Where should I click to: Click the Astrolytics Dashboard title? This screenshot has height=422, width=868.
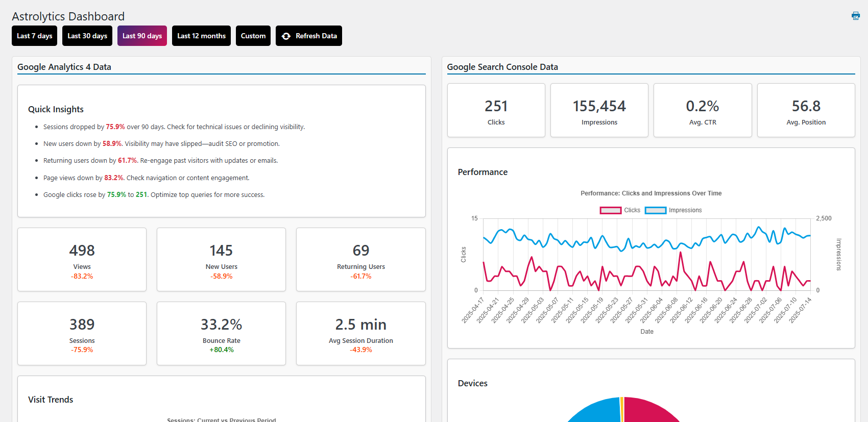coord(68,16)
